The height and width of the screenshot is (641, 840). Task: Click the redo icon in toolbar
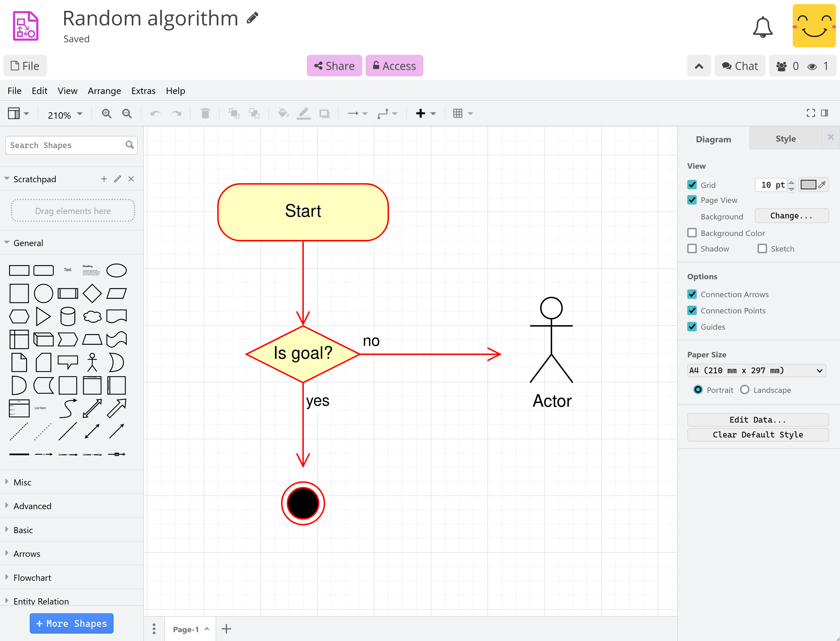176,113
